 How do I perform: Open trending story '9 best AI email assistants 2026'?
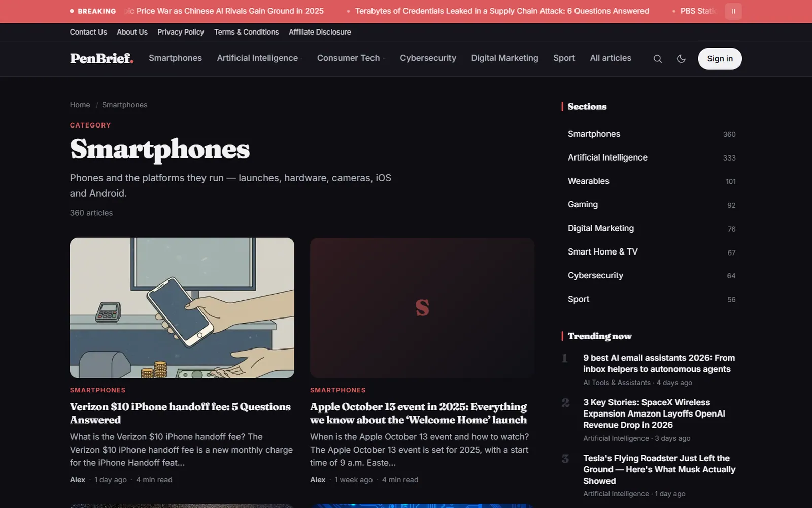pos(659,363)
